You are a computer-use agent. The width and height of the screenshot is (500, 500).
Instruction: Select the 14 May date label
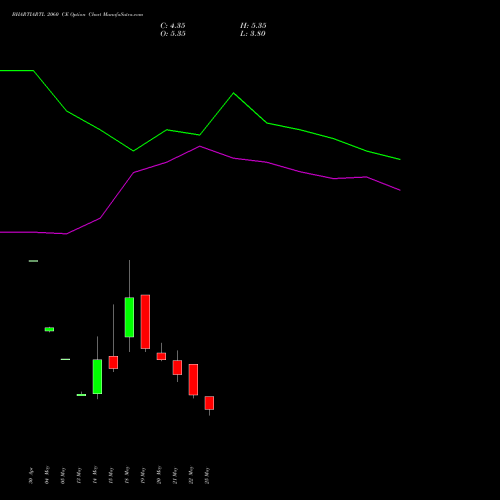[x=95, y=475]
